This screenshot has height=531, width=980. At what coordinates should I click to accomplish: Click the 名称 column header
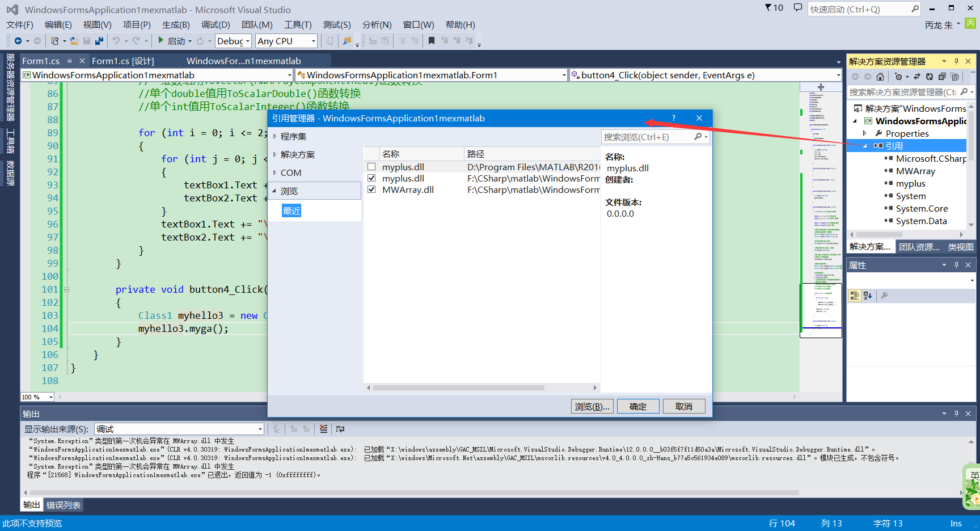[421, 154]
